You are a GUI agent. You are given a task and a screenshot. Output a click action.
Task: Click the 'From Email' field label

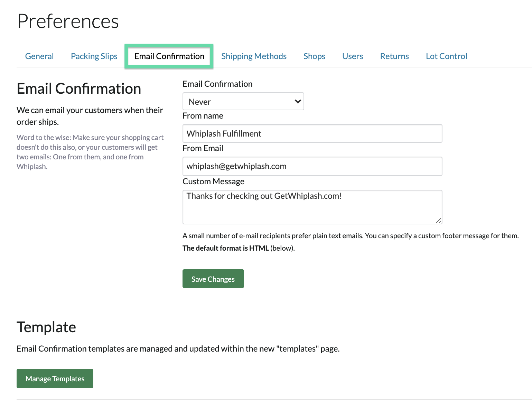(203, 148)
